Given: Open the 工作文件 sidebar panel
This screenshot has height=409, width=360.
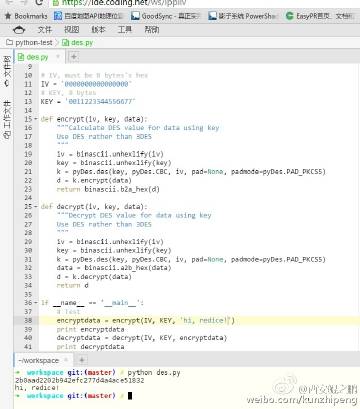Looking at the screenshot, I should point(7,119).
